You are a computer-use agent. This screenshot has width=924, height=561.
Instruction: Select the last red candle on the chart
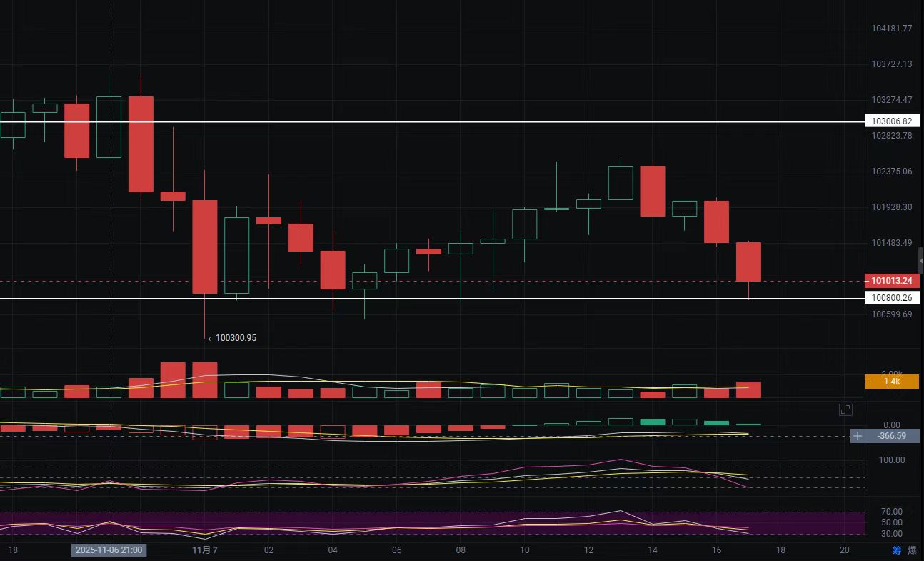748,262
